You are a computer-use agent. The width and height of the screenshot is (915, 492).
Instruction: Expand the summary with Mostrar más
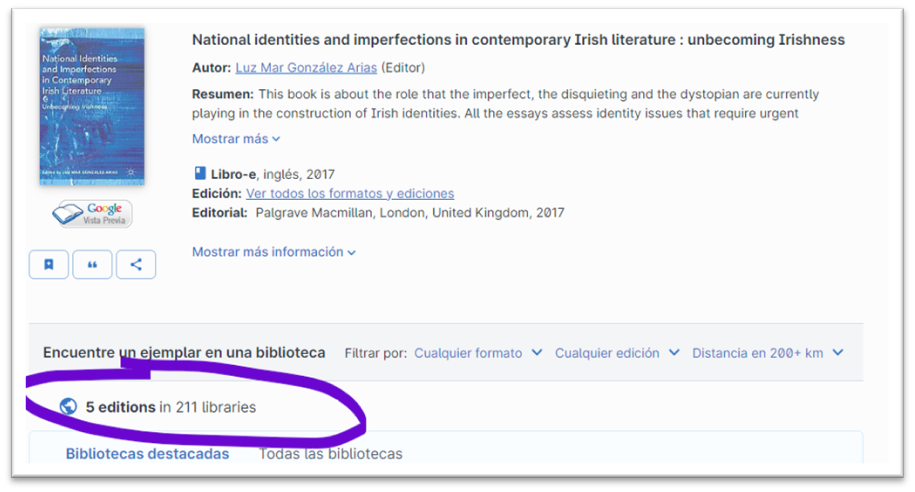(236, 139)
